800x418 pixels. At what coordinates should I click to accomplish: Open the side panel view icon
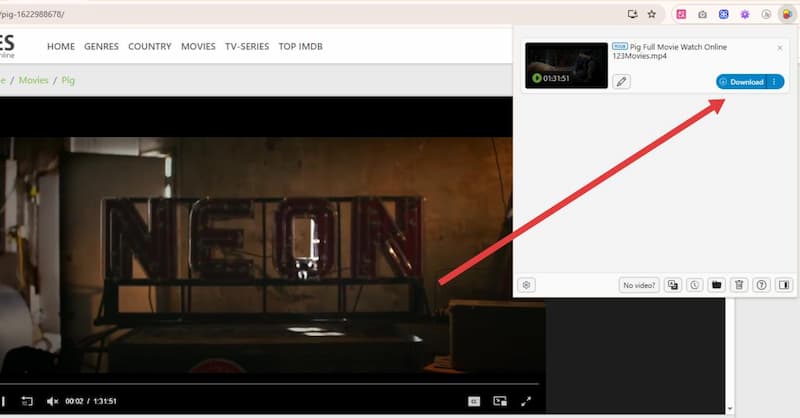(x=784, y=285)
